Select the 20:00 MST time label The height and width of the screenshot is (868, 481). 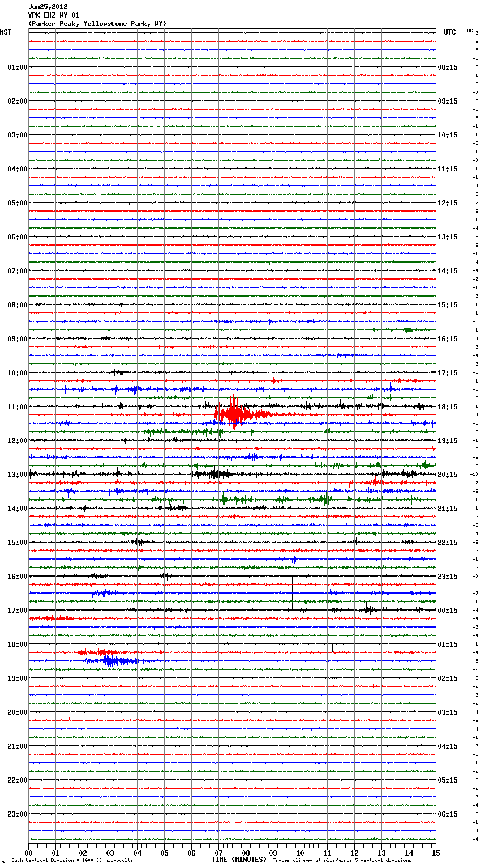point(18,712)
